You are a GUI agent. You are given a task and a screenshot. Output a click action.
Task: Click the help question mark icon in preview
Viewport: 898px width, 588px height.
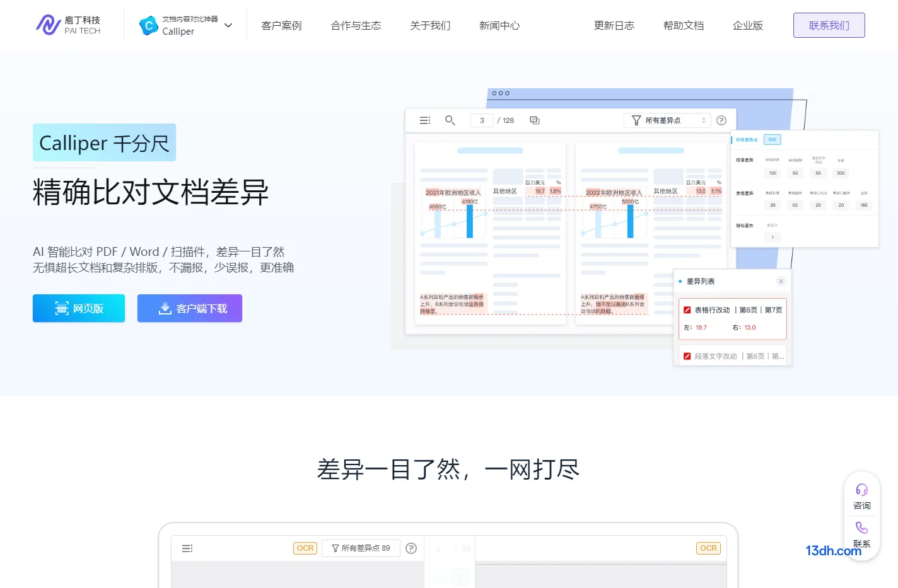721,120
